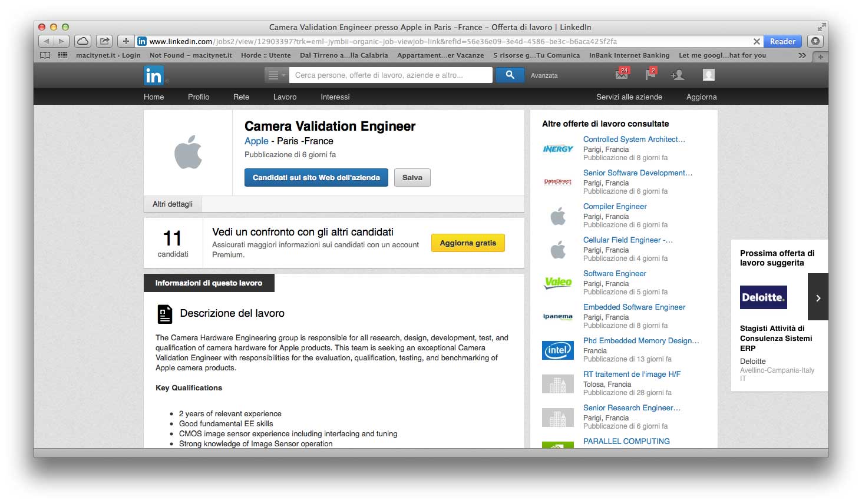
Task: Open the Horde :: Utente bookmark
Action: tap(266, 55)
